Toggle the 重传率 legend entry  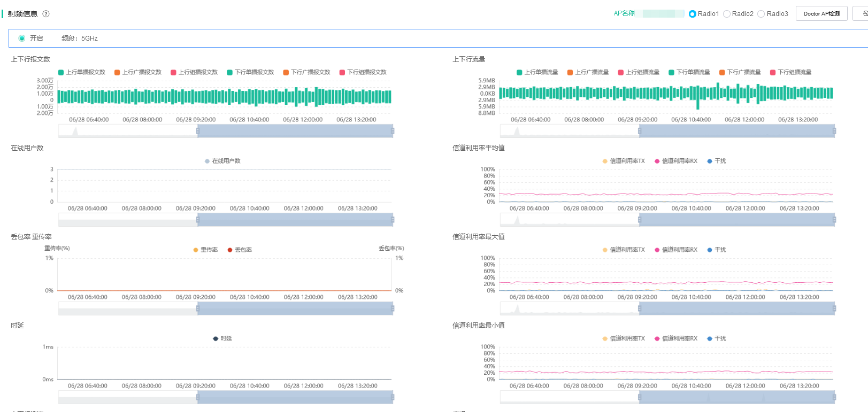coord(205,250)
